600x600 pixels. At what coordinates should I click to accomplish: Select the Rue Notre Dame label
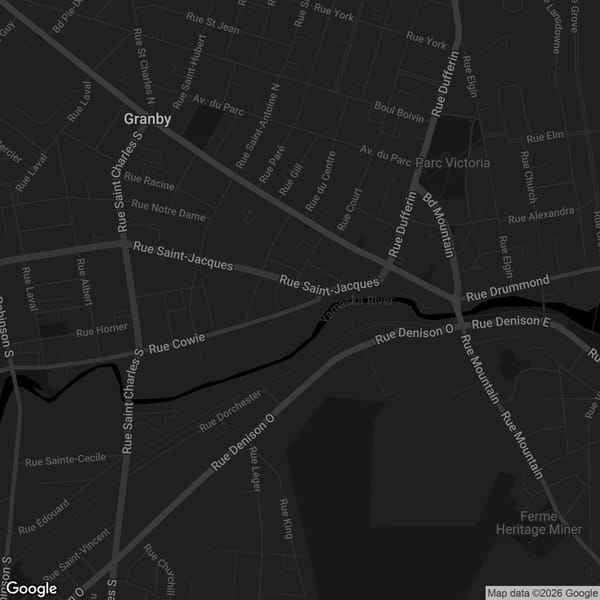(169, 210)
